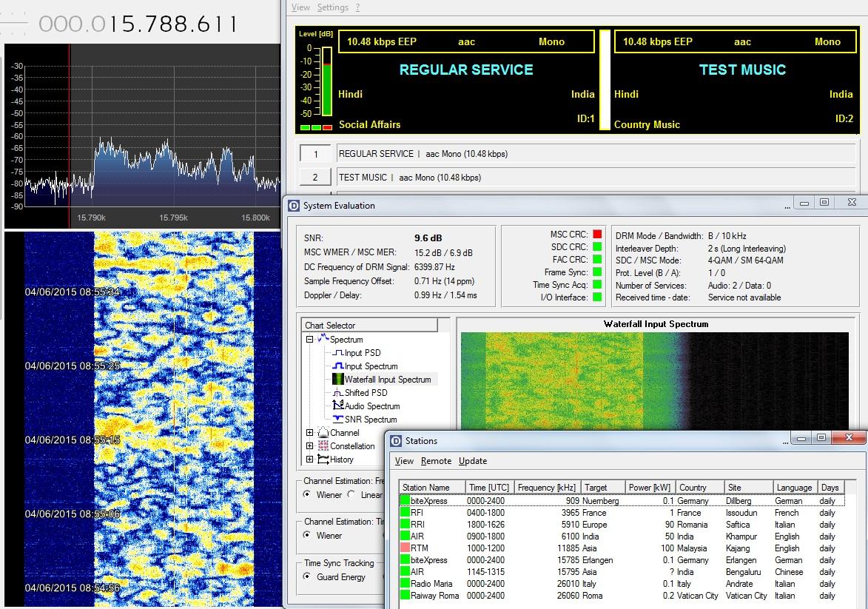Choose the Audio Spectrum chart icon

338,406
